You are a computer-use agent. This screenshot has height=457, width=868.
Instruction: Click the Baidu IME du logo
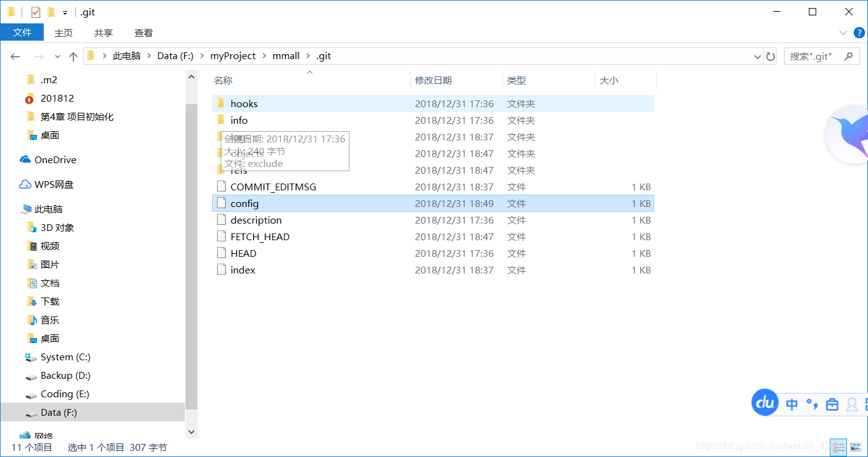click(x=764, y=402)
